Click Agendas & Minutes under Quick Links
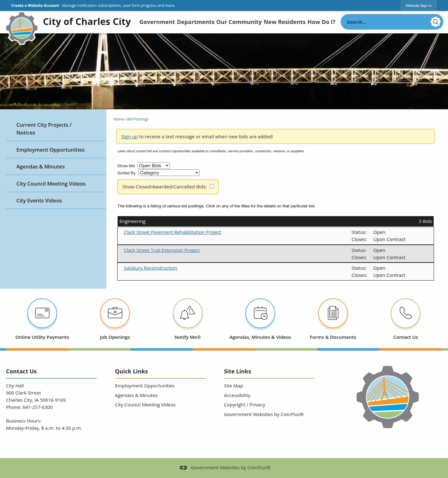This screenshot has height=478, width=448. point(136,395)
